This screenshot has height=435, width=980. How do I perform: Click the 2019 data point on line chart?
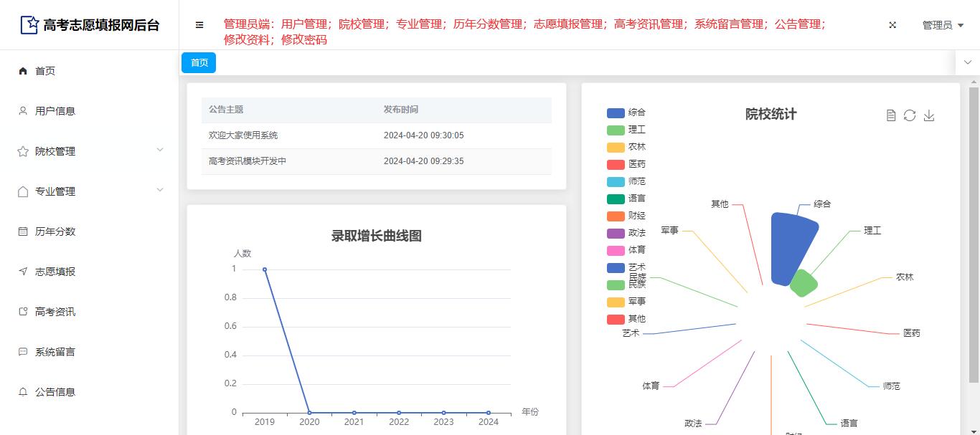265,269
